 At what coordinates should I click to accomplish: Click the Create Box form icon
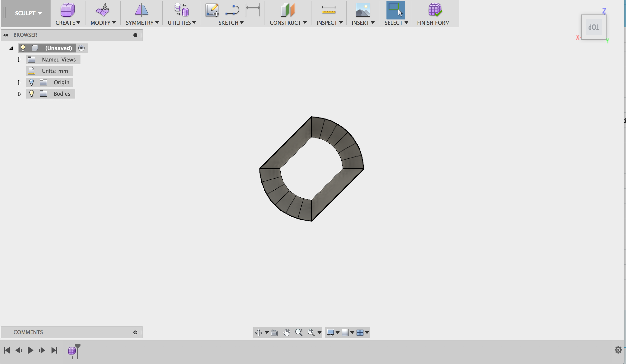coord(67,10)
